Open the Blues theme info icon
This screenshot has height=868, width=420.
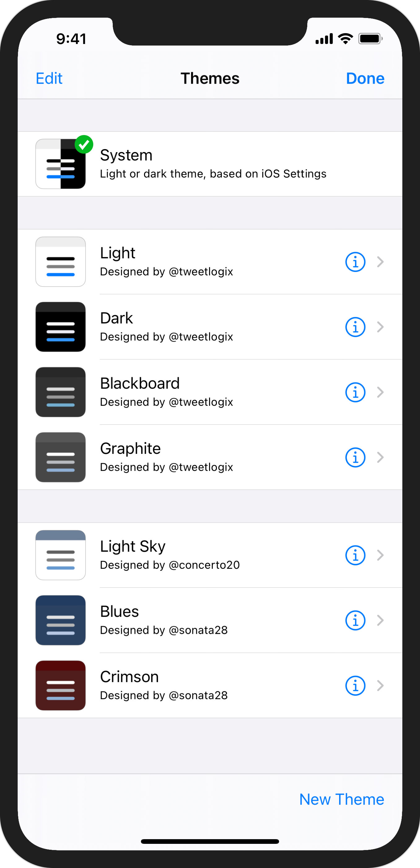tap(355, 620)
